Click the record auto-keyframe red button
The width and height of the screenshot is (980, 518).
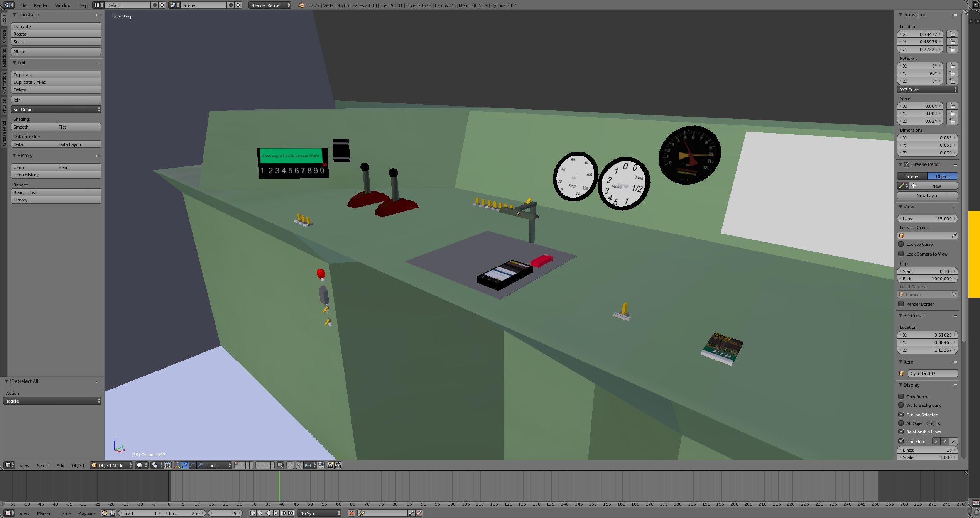click(351, 513)
